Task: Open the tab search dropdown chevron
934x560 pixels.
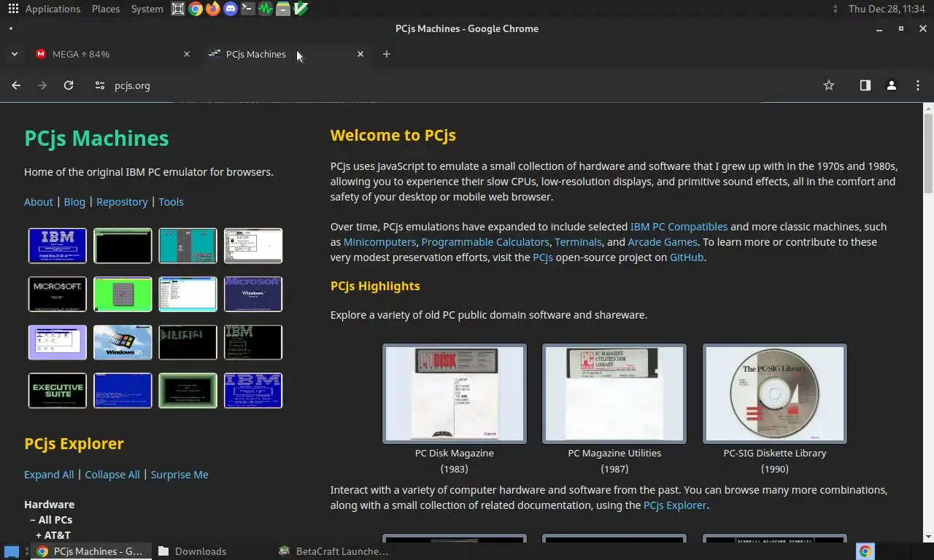Action: click(x=14, y=54)
